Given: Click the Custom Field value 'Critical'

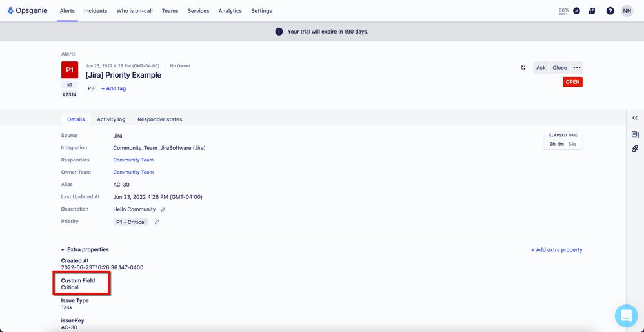Looking at the screenshot, I should coord(70,287).
